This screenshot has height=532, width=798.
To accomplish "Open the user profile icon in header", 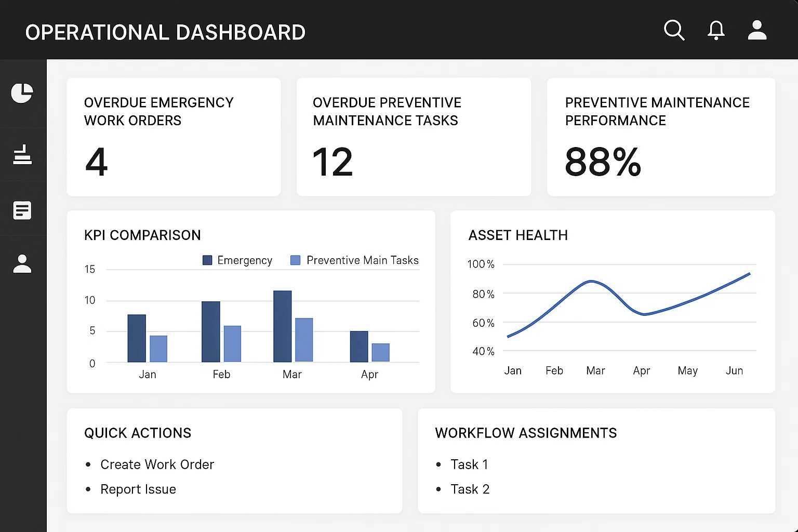I will (757, 30).
